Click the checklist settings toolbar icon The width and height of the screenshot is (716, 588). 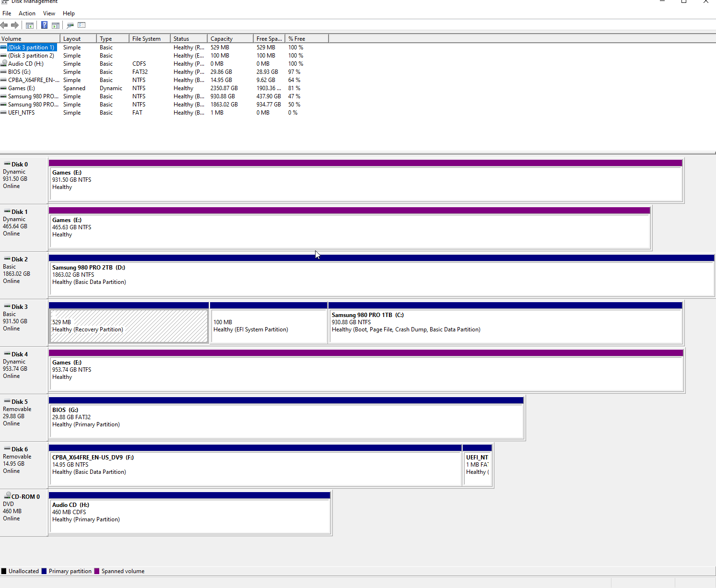[82, 25]
